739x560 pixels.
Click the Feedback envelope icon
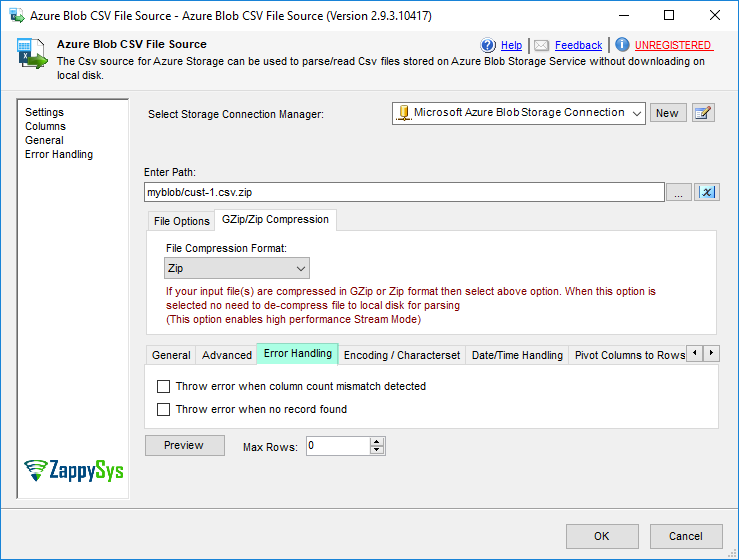coord(542,45)
